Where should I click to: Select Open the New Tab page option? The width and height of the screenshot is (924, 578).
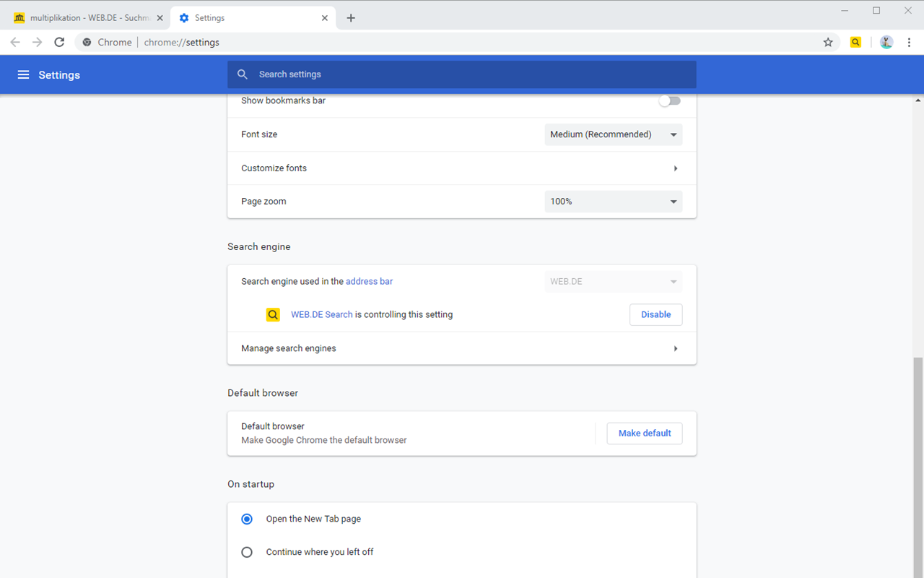(x=247, y=519)
